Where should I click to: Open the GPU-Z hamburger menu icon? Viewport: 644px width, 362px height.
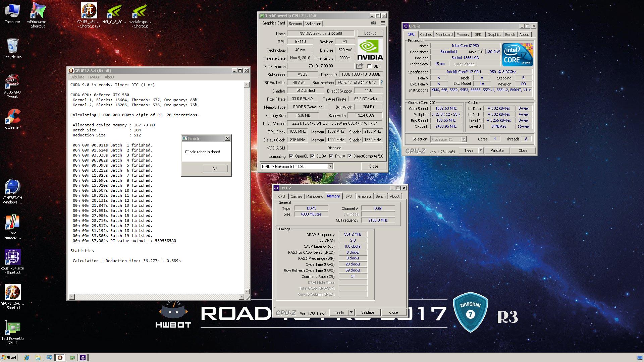383,23
